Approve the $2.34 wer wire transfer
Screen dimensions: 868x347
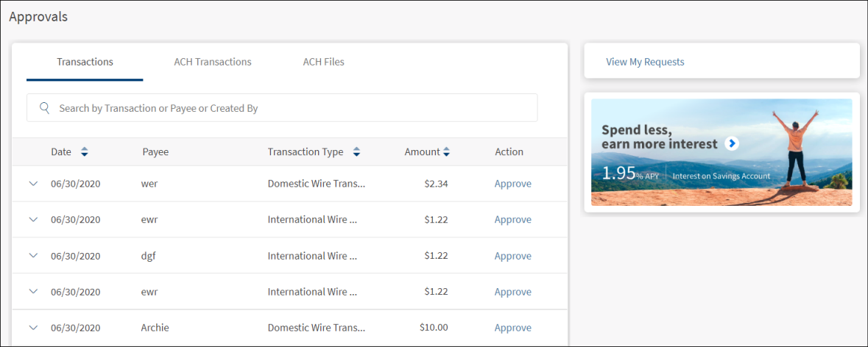click(512, 184)
